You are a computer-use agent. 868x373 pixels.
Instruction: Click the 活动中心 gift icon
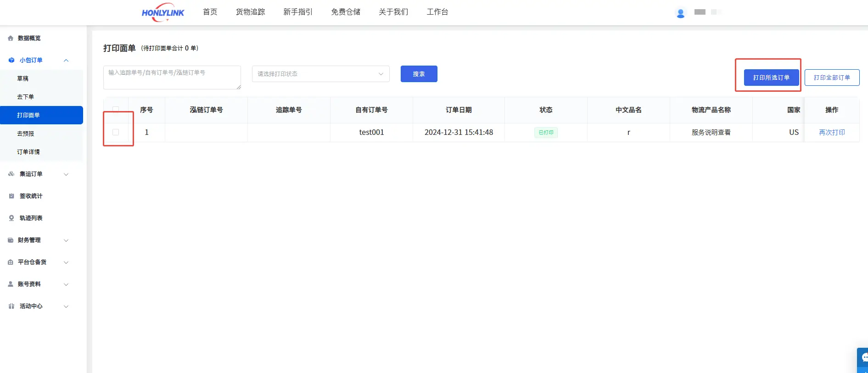click(x=11, y=306)
